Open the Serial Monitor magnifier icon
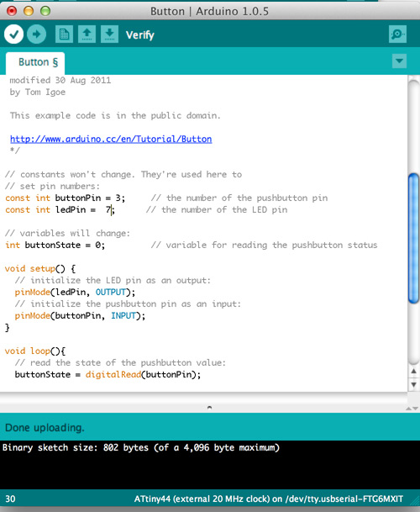This screenshot has width=420, height=512. coord(398,34)
